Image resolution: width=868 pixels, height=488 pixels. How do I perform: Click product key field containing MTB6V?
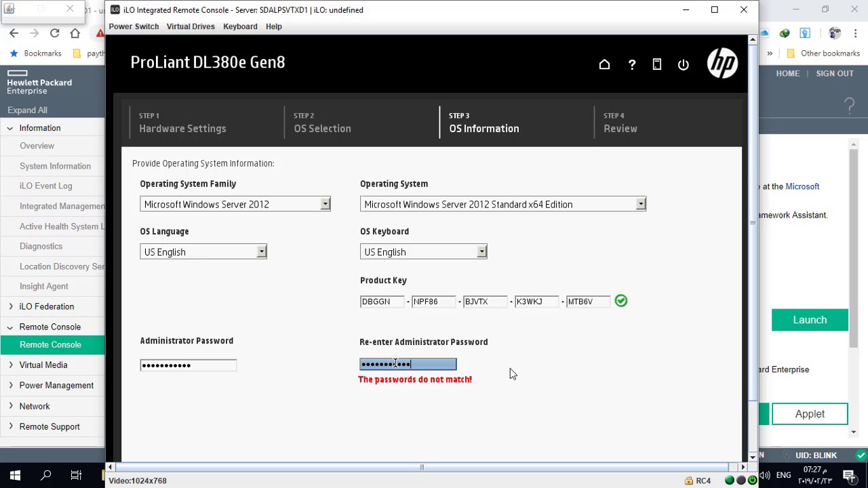click(589, 302)
